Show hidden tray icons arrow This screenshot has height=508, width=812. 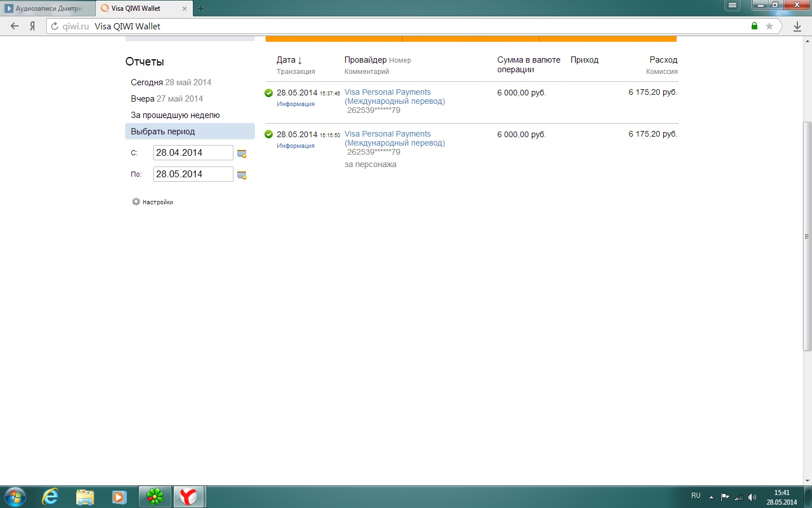point(711,497)
